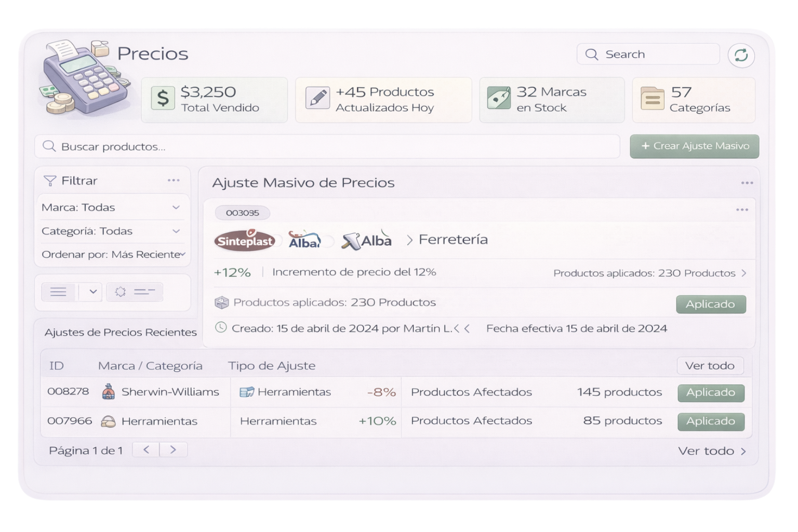The width and height of the screenshot is (798, 532).
Task: Click the Crear Ajuste Masivo button
Action: [x=694, y=147]
